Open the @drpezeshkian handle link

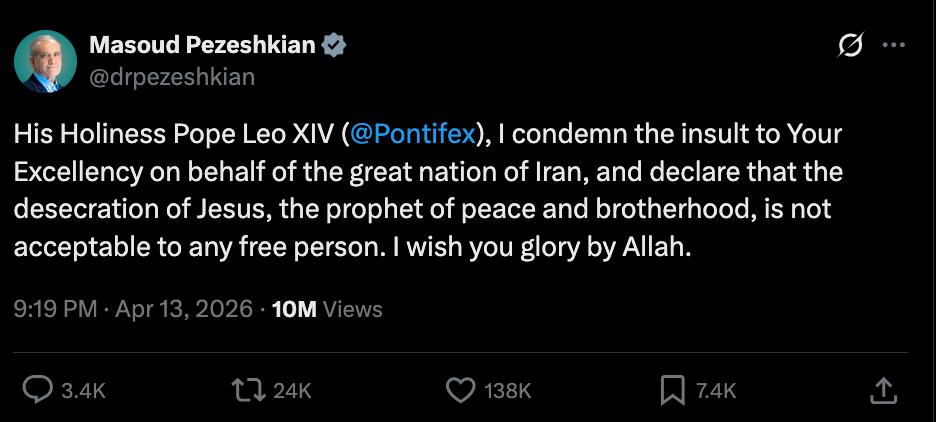tap(172, 76)
